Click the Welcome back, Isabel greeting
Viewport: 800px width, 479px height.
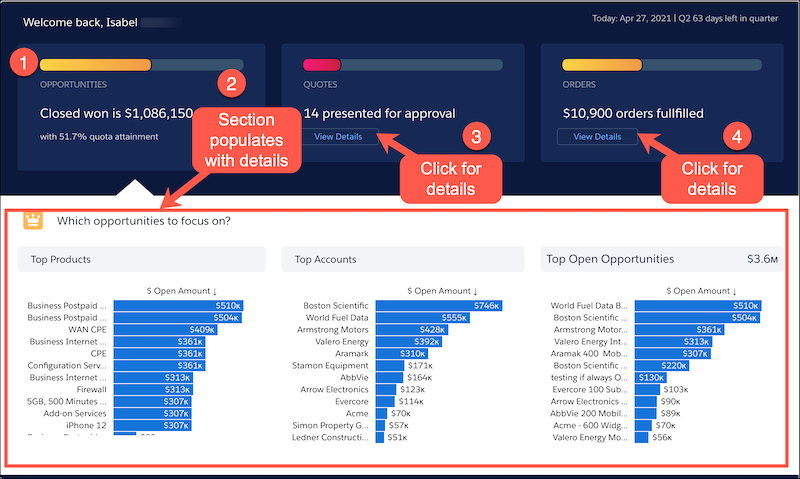click(80, 22)
